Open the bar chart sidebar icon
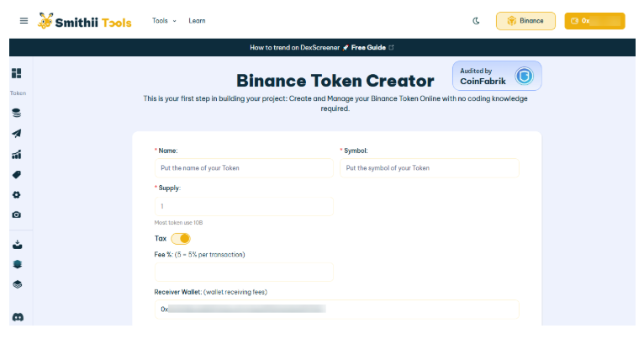 click(x=17, y=155)
